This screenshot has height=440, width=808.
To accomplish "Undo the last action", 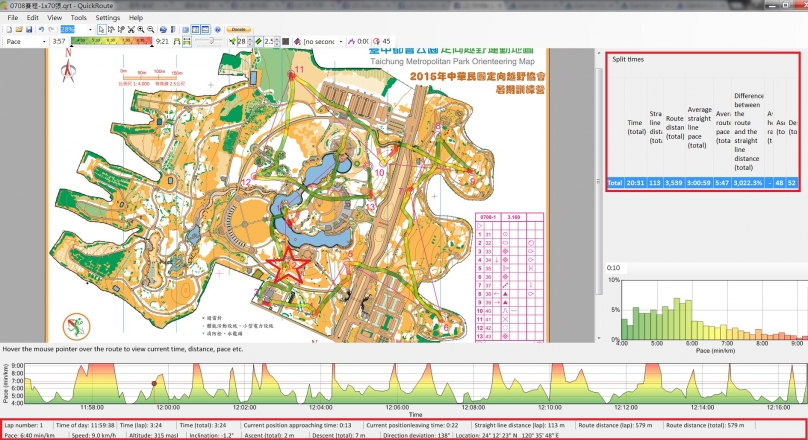I will (x=41, y=30).
